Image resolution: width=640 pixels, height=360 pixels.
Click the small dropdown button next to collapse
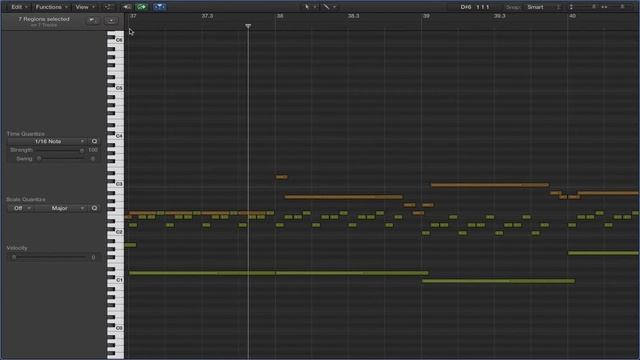point(111,20)
